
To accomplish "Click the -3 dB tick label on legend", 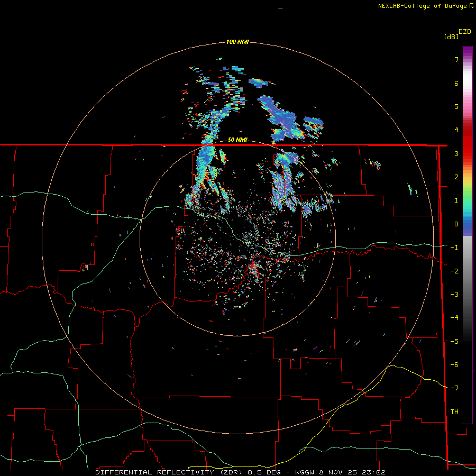I will click(454, 295).
